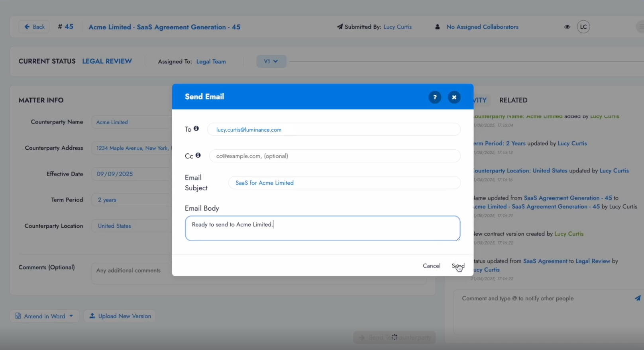Click the # 45 matter number

(x=65, y=26)
